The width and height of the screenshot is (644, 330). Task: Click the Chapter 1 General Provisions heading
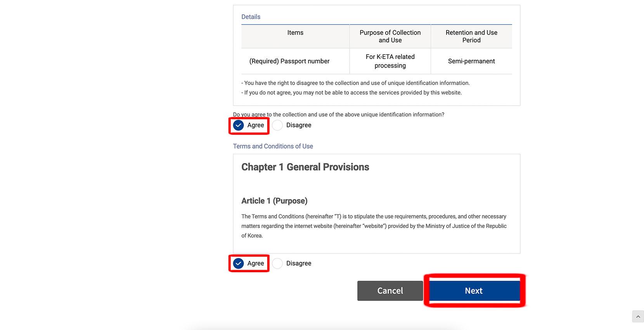tap(305, 167)
